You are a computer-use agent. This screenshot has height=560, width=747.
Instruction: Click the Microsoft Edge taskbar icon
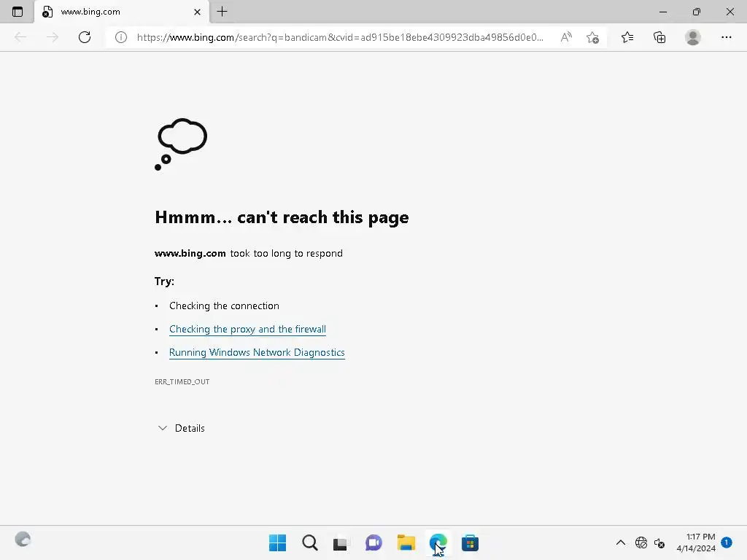pos(438,542)
